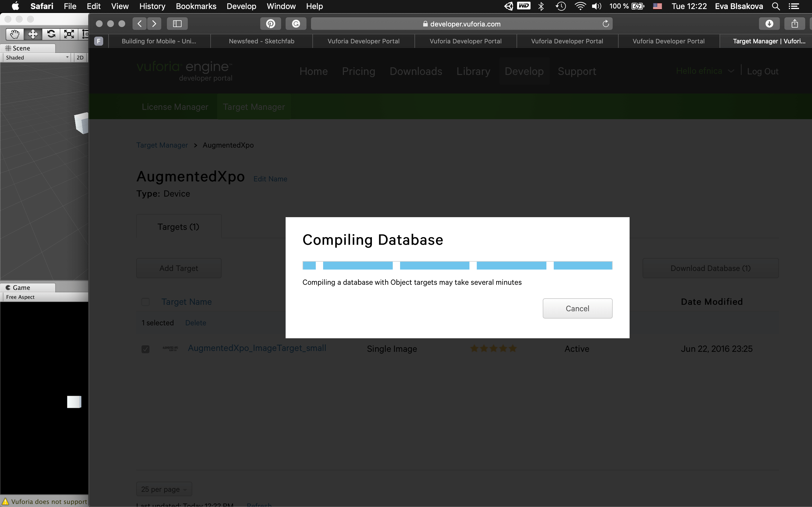The image size is (812, 507).
Task: Open the Bookmarks menu
Action: tap(196, 6)
